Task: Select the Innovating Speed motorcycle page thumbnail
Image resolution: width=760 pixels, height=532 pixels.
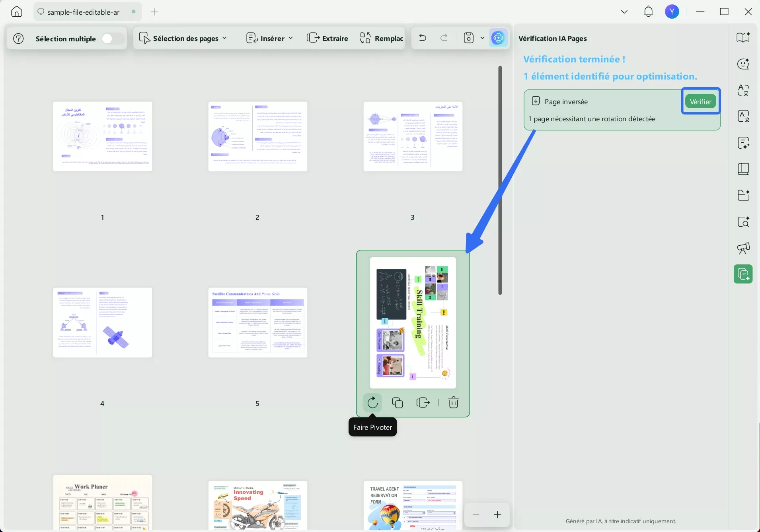Action: click(258, 505)
